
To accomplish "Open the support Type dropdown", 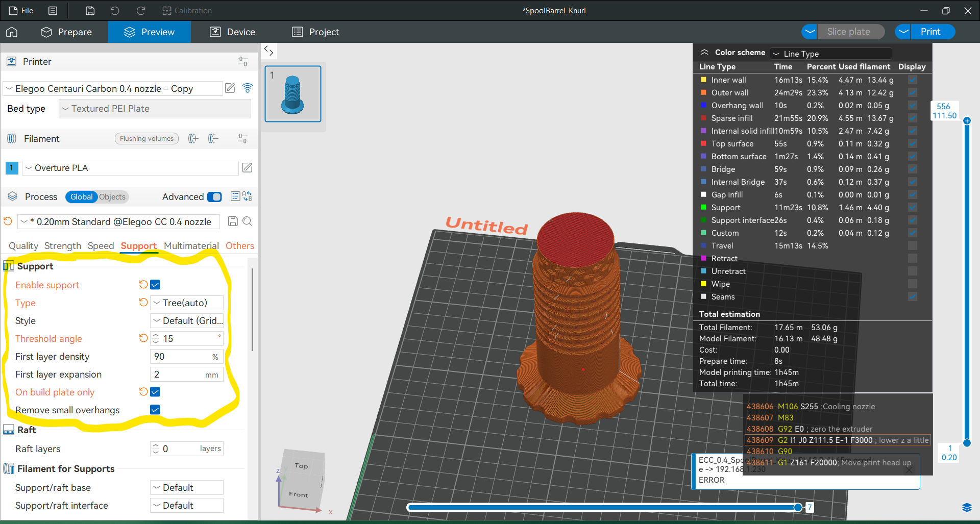I will click(x=187, y=303).
